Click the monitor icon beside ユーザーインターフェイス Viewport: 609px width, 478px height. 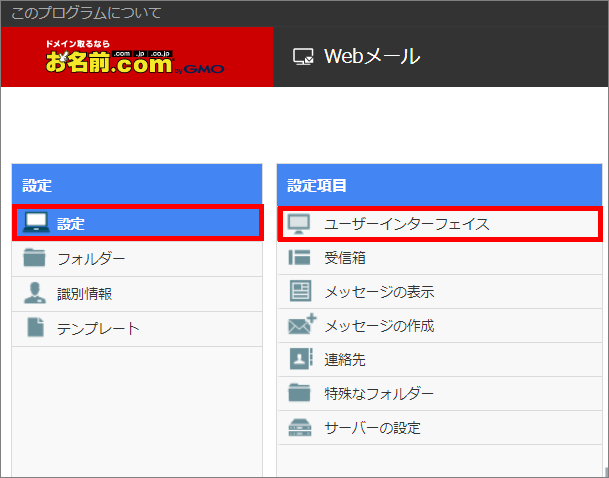click(x=299, y=224)
